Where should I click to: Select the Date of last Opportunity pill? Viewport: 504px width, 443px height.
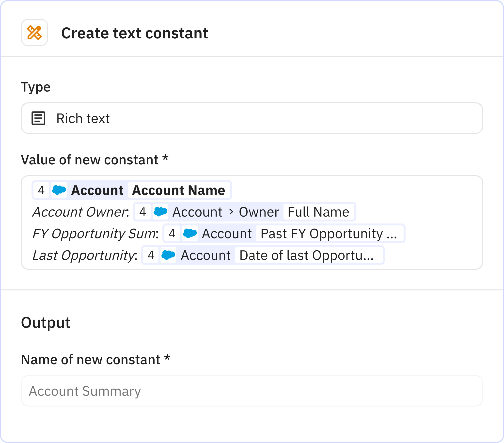[x=263, y=255]
